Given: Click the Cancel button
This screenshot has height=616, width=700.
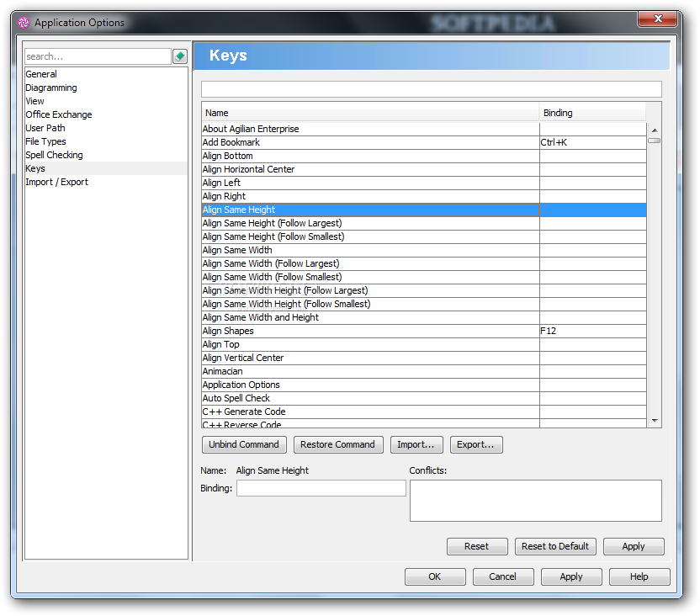Looking at the screenshot, I should 502,576.
